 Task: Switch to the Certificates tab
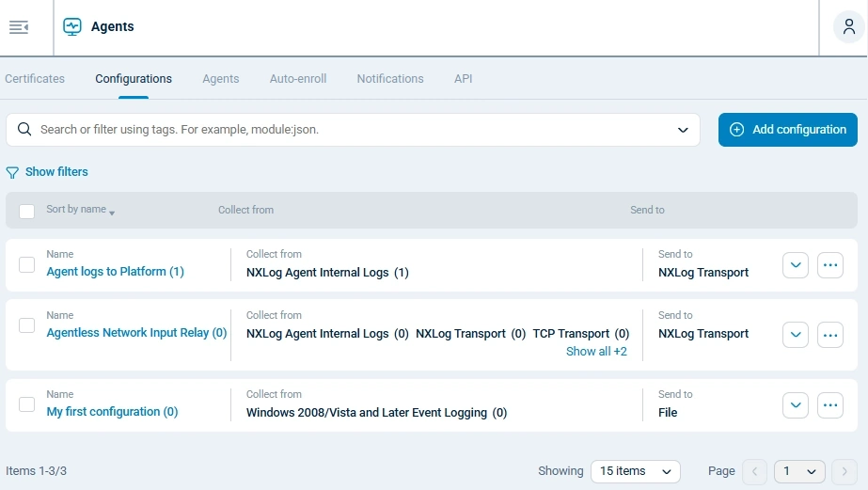[x=35, y=79]
